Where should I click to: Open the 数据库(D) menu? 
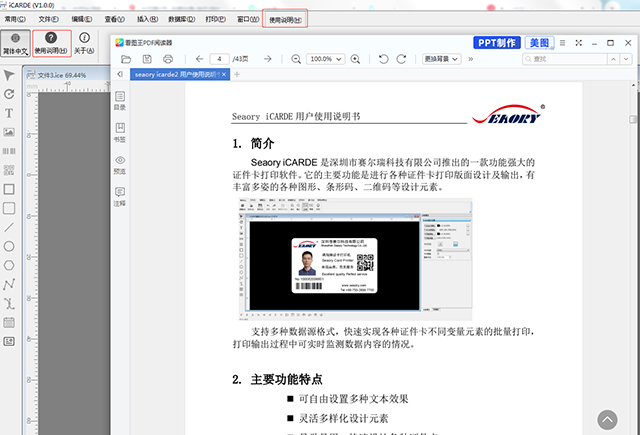182,19
